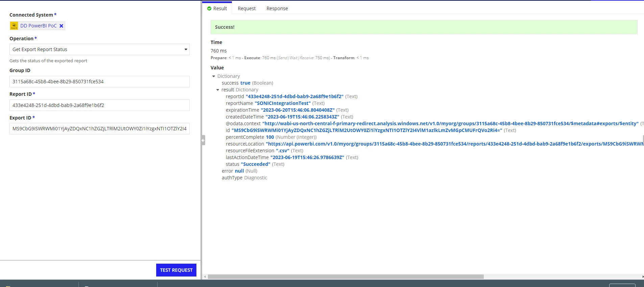
Task: Click the Connected System label
Action: click(31, 15)
